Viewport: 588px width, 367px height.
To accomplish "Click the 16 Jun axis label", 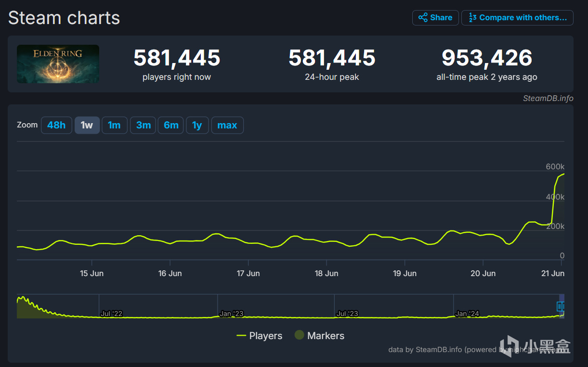I will pos(170,273).
